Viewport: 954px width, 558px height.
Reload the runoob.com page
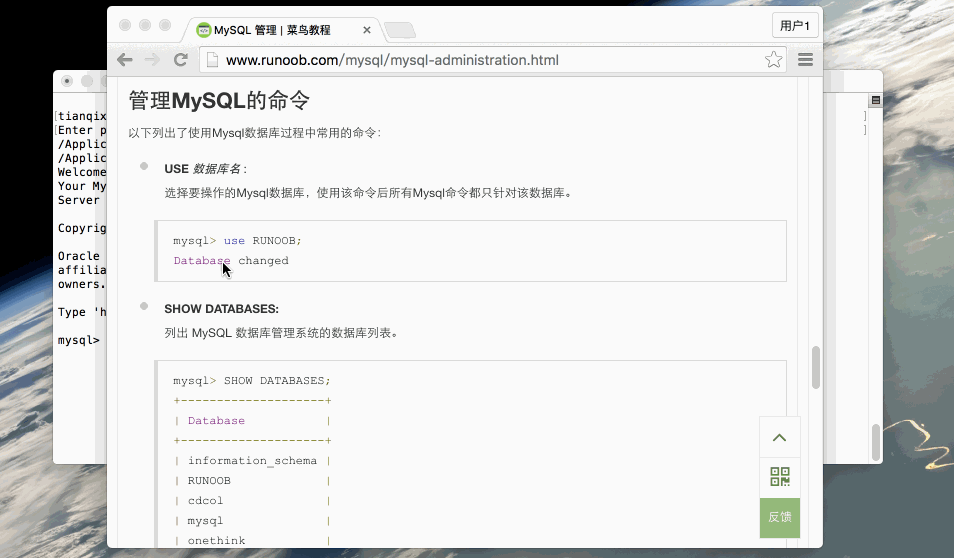tap(181, 60)
